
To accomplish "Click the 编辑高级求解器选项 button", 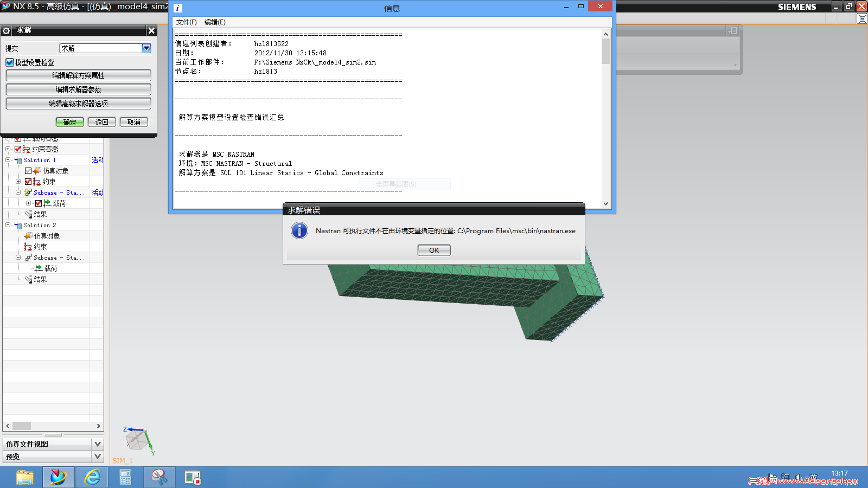I will click(79, 104).
